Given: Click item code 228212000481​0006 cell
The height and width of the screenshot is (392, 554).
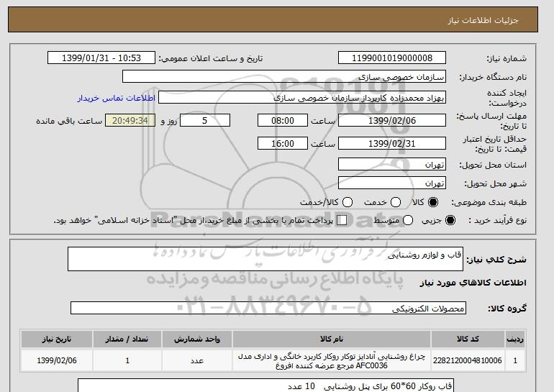Looking at the screenshot, I should point(468,360).
